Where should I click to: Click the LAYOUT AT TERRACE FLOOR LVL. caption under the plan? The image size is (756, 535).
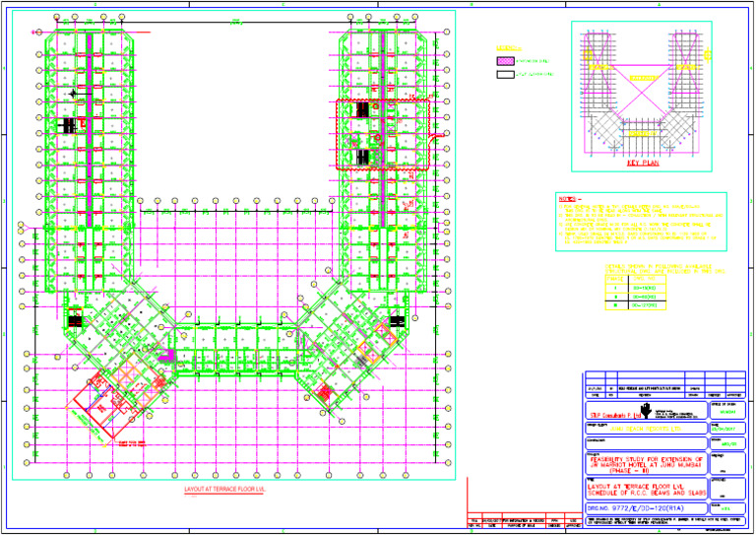click(224, 489)
